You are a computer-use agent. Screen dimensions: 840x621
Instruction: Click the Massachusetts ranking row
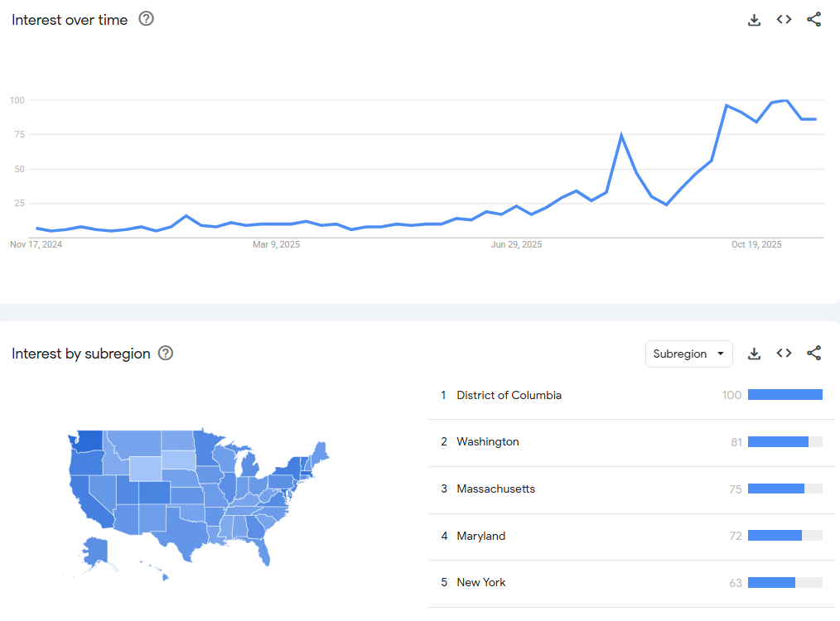pyautogui.click(x=495, y=489)
